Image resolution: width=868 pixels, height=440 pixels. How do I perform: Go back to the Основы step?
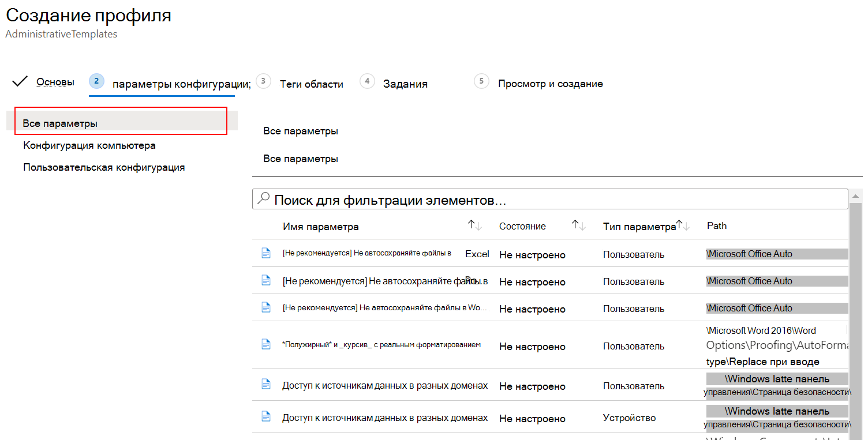pos(55,82)
